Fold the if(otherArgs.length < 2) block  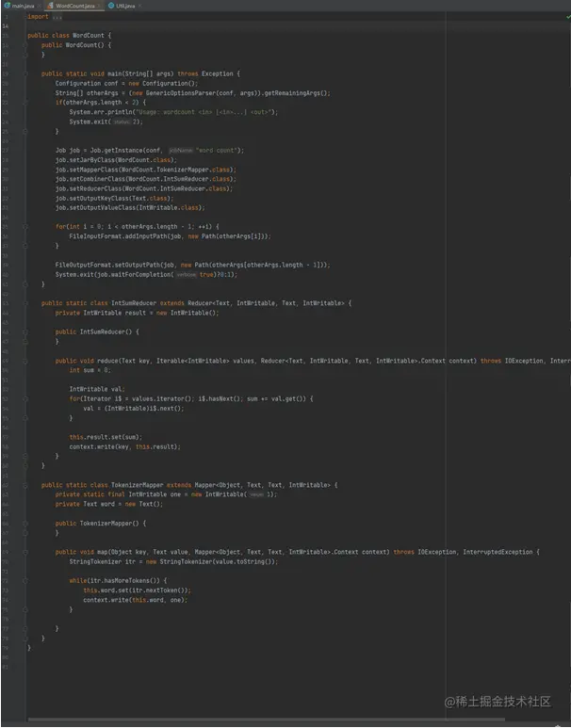(25, 103)
